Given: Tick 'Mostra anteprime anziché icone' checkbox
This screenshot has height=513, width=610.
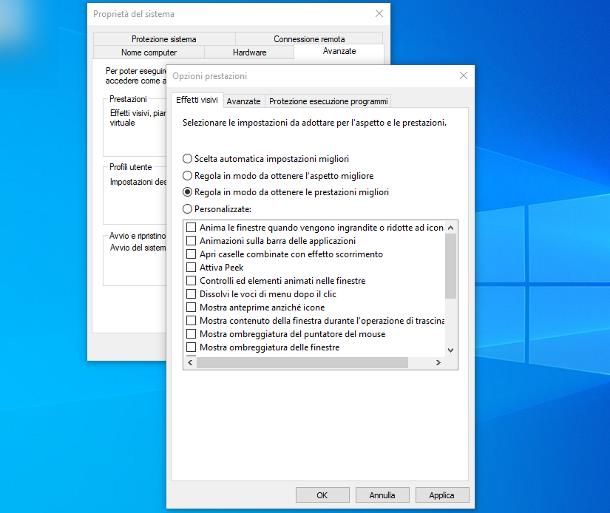Looking at the screenshot, I should click(191, 307).
